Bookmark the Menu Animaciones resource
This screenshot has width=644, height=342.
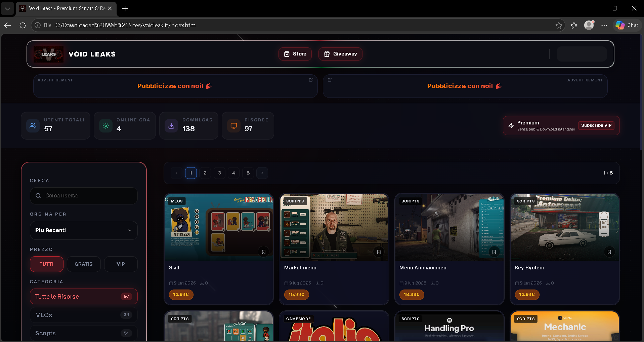(494, 252)
